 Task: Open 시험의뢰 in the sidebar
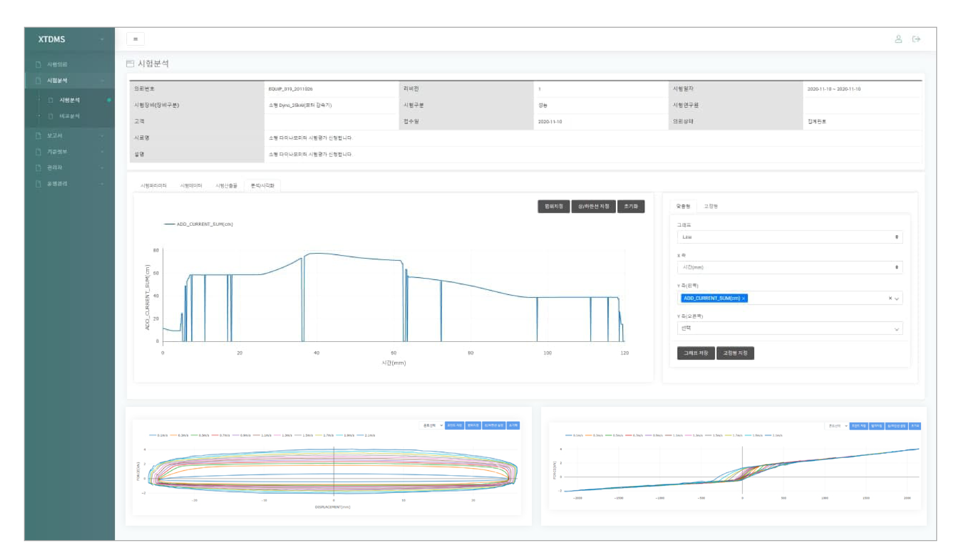pyautogui.click(x=57, y=65)
